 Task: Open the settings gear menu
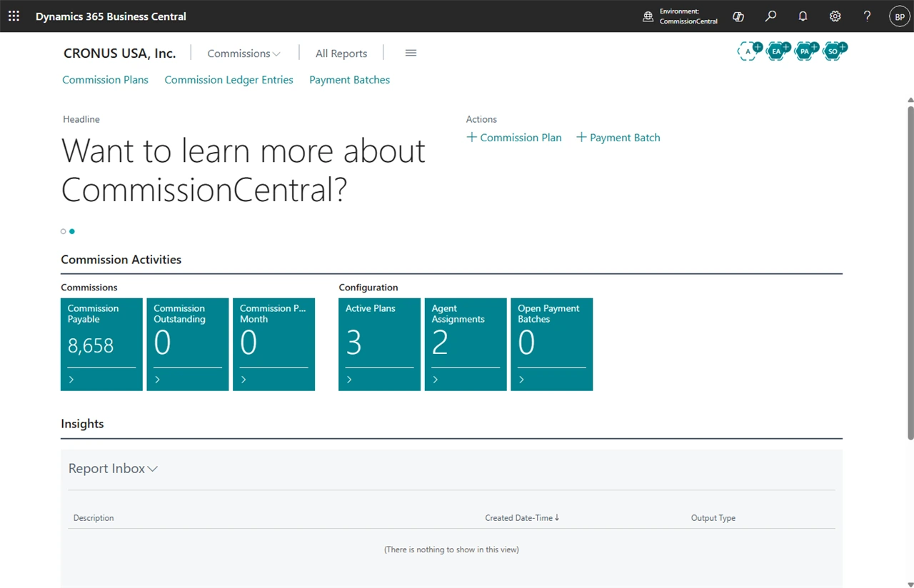(x=835, y=16)
